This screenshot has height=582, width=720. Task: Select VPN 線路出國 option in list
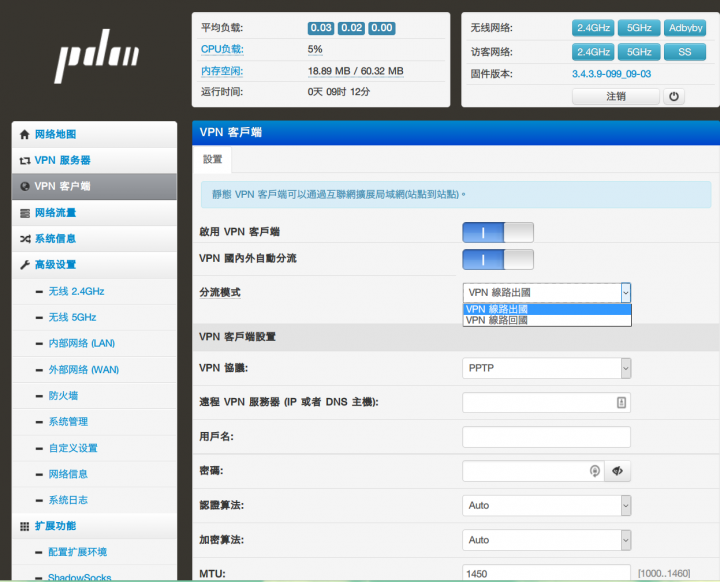tap(547, 309)
